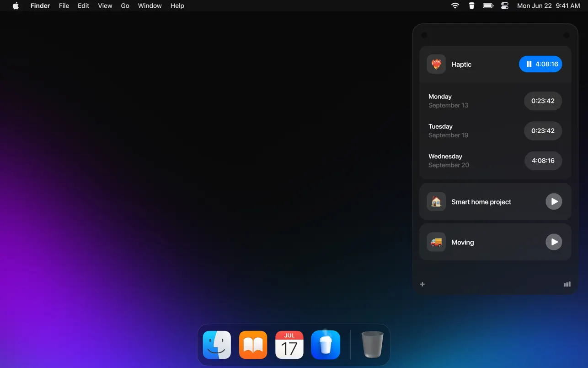Screen dimensions: 588x368
Task: Pause the running Haptic timer
Action: point(540,64)
